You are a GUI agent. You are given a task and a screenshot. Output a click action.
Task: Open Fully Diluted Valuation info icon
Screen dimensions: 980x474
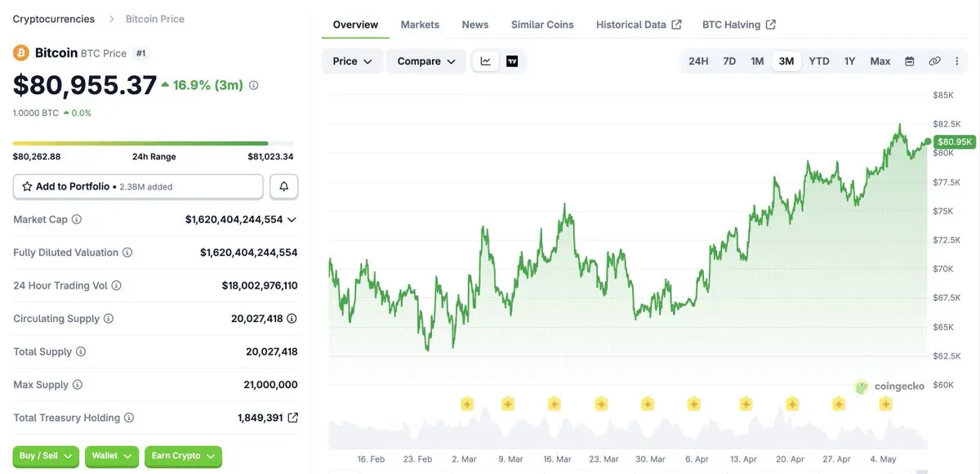point(127,253)
